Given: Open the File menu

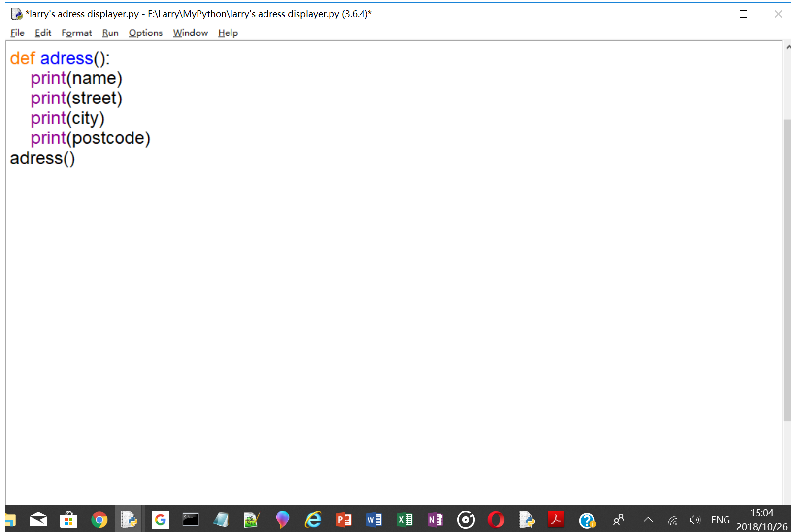Looking at the screenshot, I should 17,33.
